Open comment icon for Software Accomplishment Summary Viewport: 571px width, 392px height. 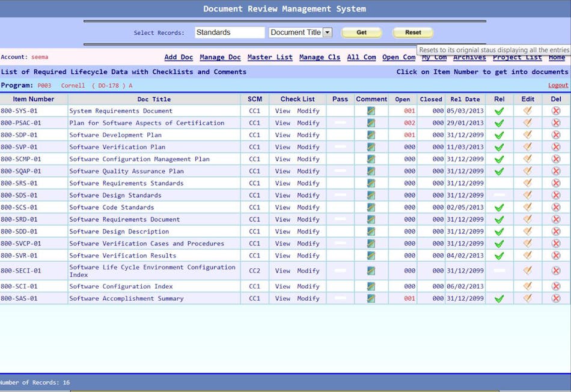click(x=371, y=298)
